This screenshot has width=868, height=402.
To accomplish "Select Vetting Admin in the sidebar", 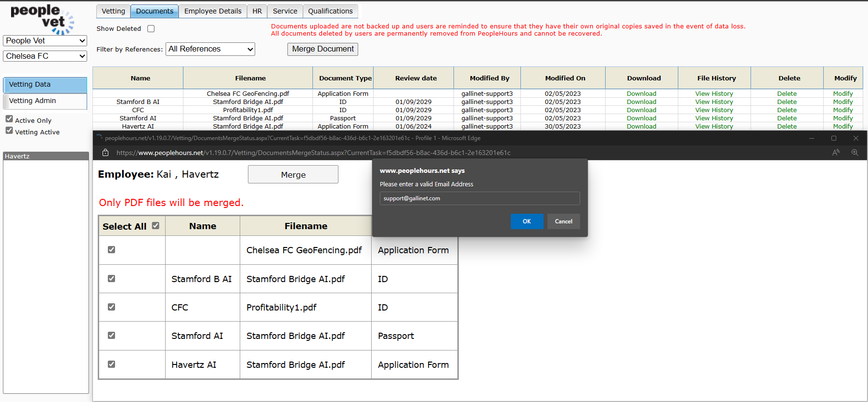I will [45, 101].
